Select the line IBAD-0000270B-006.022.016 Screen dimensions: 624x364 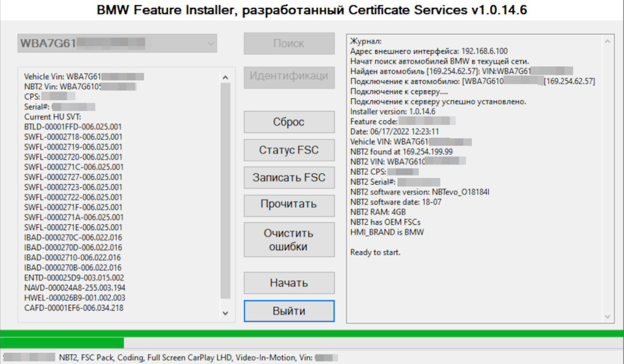coord(73,268)
